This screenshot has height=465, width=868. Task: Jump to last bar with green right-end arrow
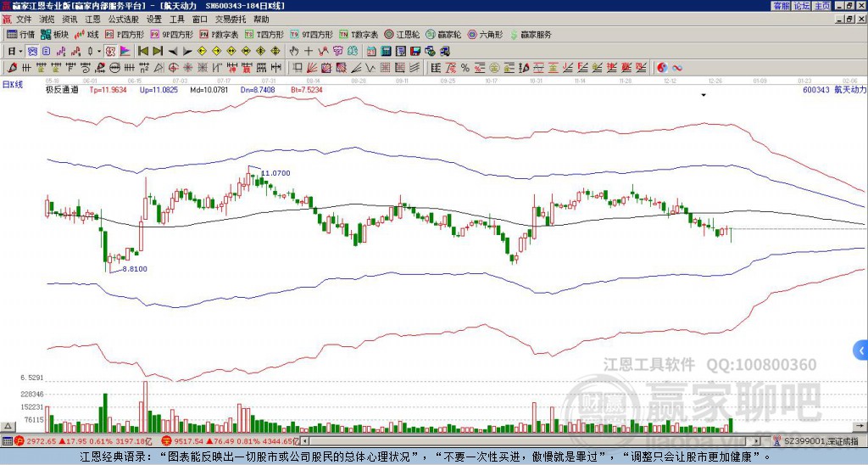pos(158,51)
